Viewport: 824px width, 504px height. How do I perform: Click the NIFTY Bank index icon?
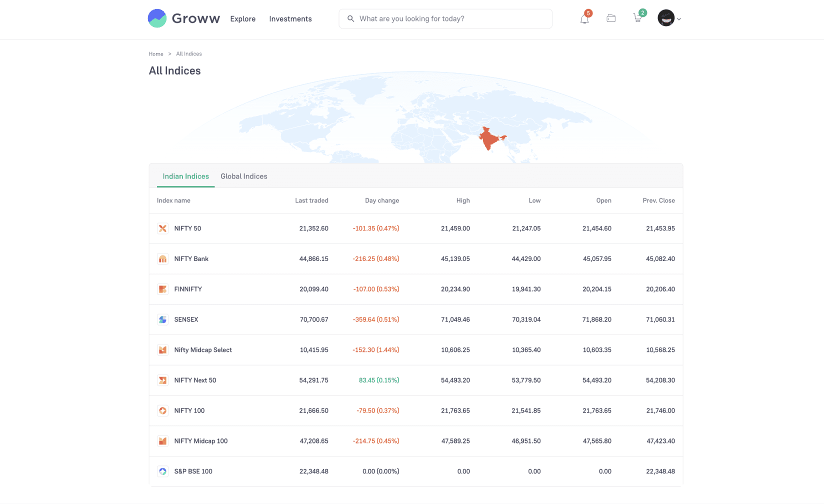(162, 259)
